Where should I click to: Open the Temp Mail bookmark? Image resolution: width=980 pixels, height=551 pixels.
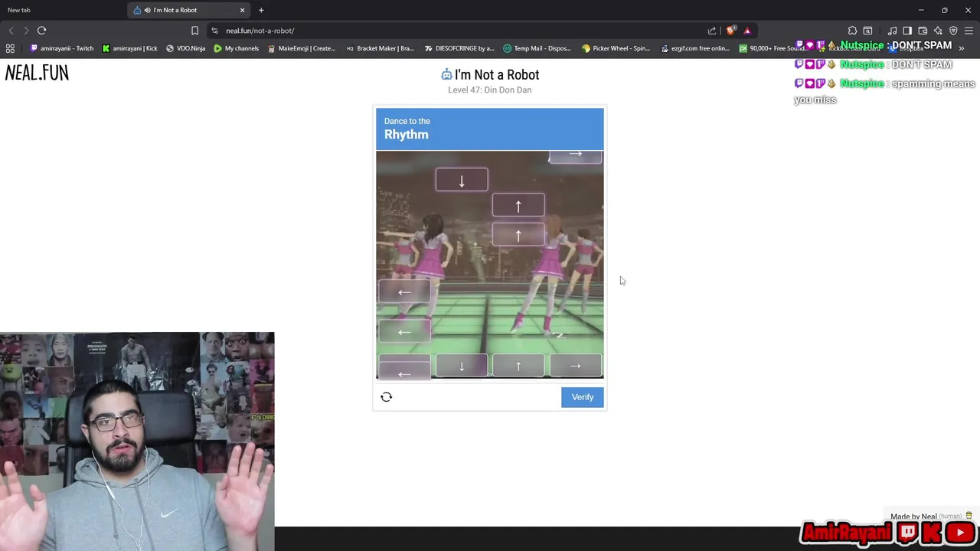pyautogui.click(x=537, y=48)
